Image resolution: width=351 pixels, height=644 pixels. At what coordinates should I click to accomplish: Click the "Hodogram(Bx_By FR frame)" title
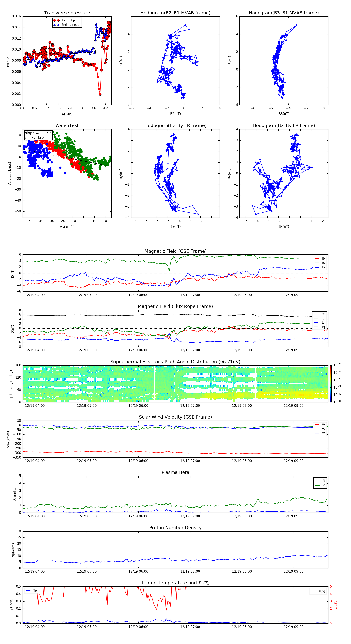point(284,125)
